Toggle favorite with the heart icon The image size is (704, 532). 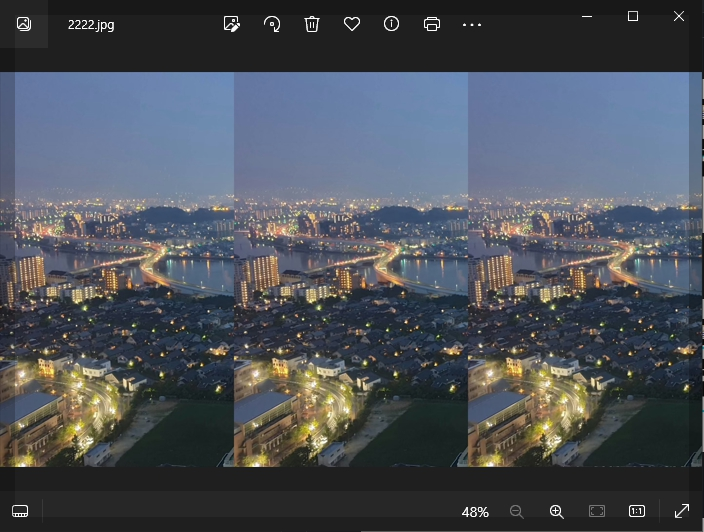click(x=352, y=24)
